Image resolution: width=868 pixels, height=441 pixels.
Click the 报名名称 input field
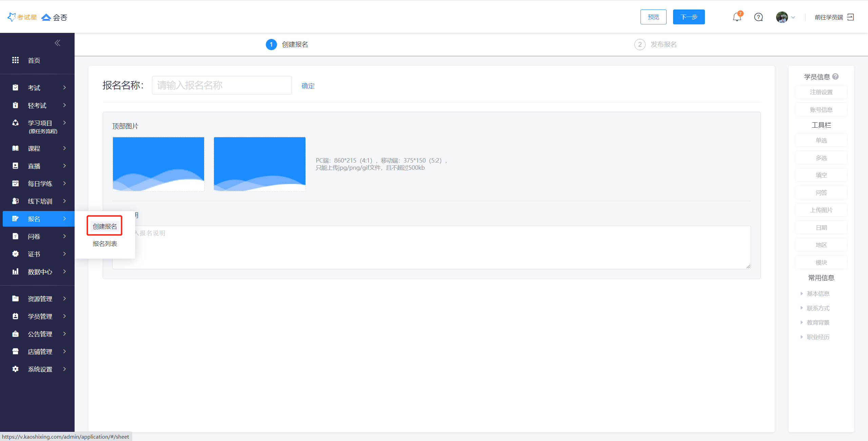click(x=222, y=85)
